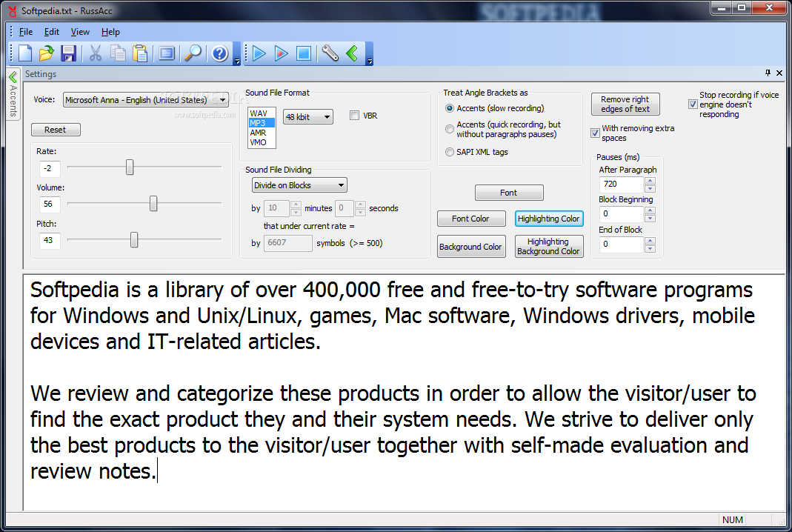Cut selection using the scissors icon
This screenshot has width=792, height=532.
click(x=96, y=53)
